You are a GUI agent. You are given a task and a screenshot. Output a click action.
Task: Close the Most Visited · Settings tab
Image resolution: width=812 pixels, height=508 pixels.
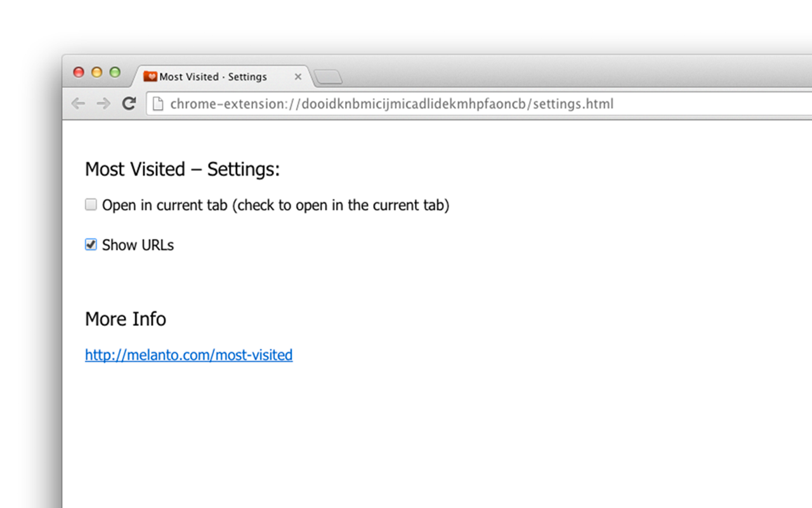tap(298, 77)
